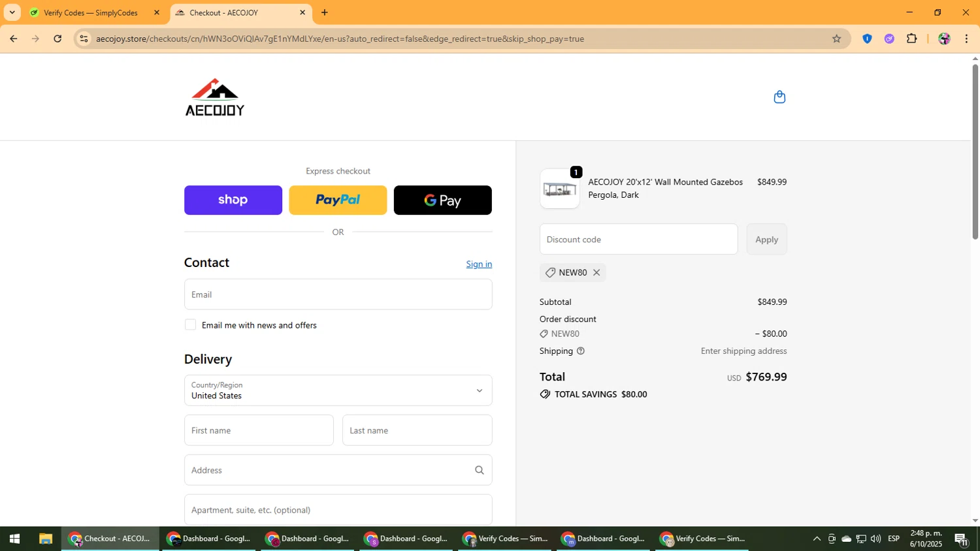Click the page vertical scrollbar
The height and width of the screenshot is (551, 980).
975,151
